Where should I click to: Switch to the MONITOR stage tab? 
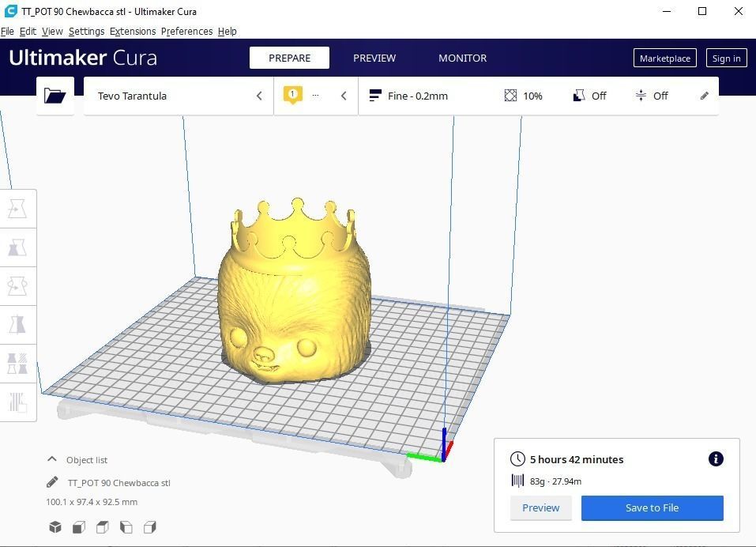(462, 58)
